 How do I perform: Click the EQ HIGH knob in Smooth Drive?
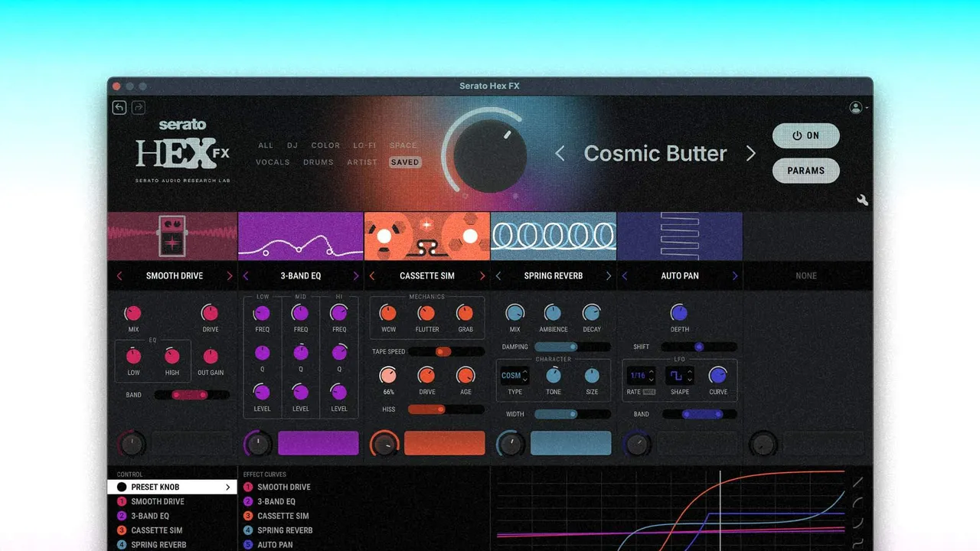point(172,356)
